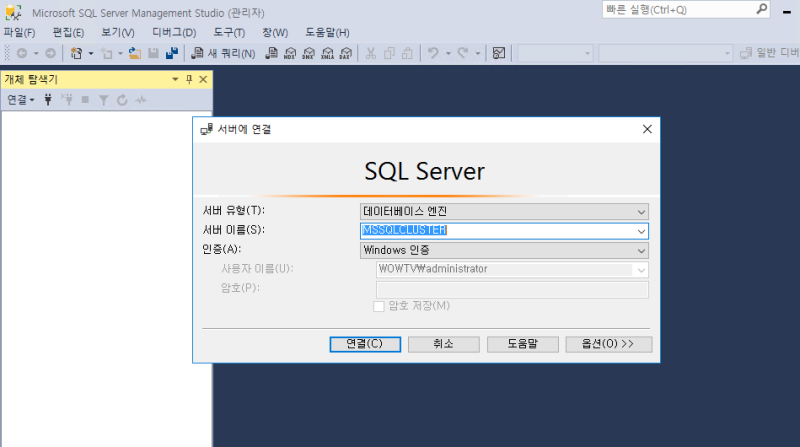Click the 연결(C) connect button
This screenshot has height=447, width=800.
point(365,344)
